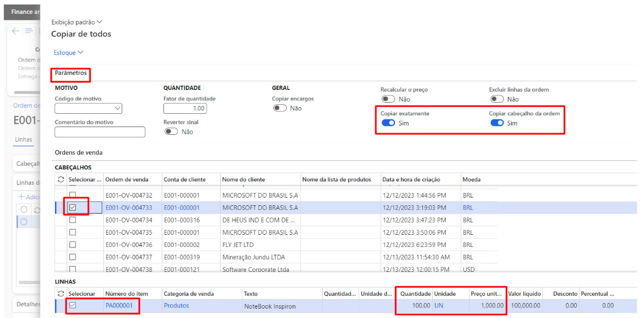
Task: Collapse the Parâmetros section header
Action: 71,73
